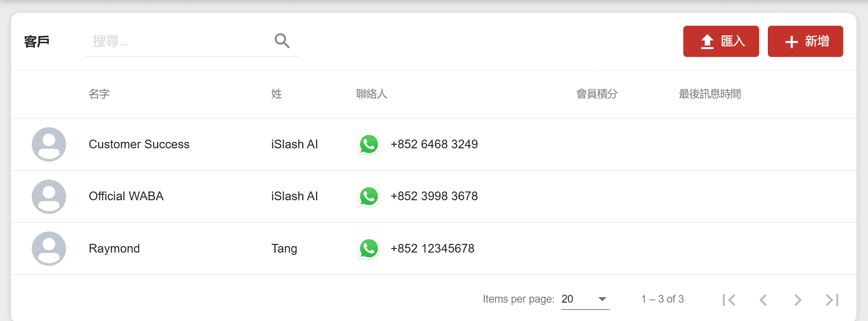
Task: Open avatar of Official WABA row
Action: pos(49,197)
